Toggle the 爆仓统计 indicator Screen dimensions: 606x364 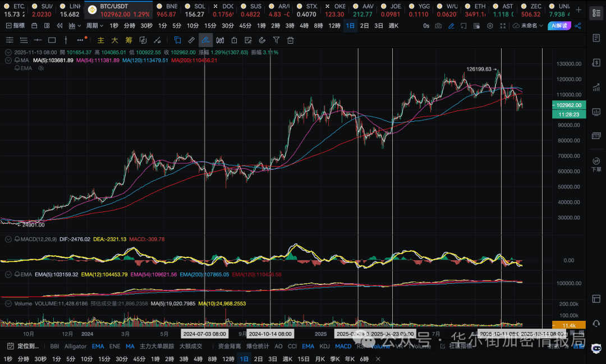click(x=258, y=346)
